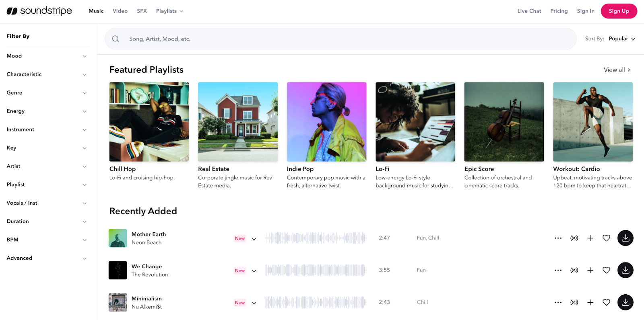Toggle favorite on Minimalism track

[x=606, y=302]
